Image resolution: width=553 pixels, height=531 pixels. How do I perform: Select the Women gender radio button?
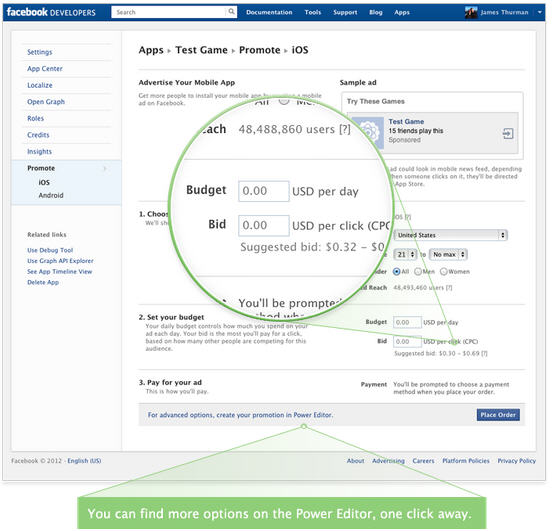point(443,271)
